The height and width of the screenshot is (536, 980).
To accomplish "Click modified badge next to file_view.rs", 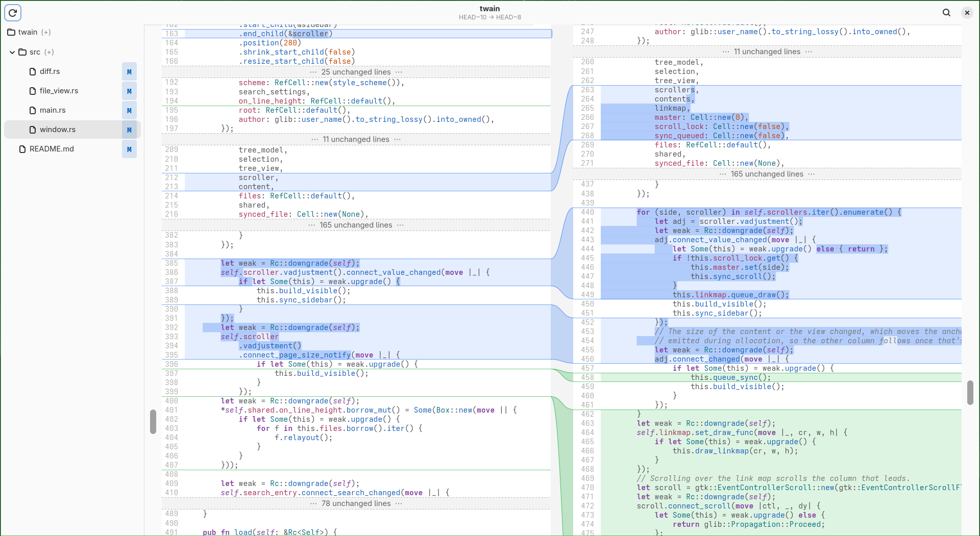I will 129,91.
